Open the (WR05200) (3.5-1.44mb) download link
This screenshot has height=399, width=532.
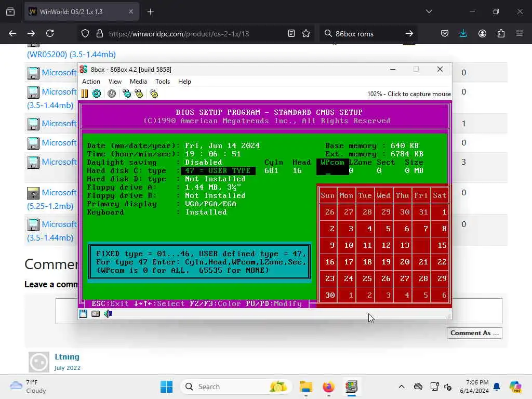click(71, 54)
